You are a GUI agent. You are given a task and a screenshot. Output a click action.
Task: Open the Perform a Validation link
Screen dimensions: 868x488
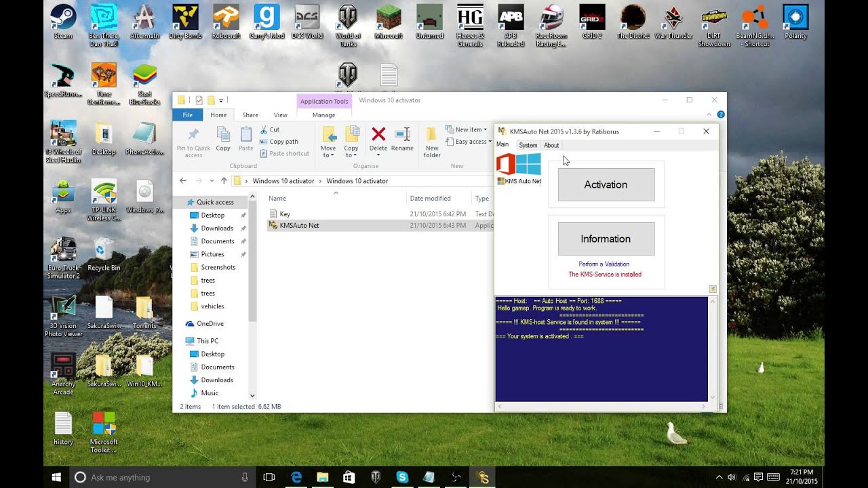(604, 264)
